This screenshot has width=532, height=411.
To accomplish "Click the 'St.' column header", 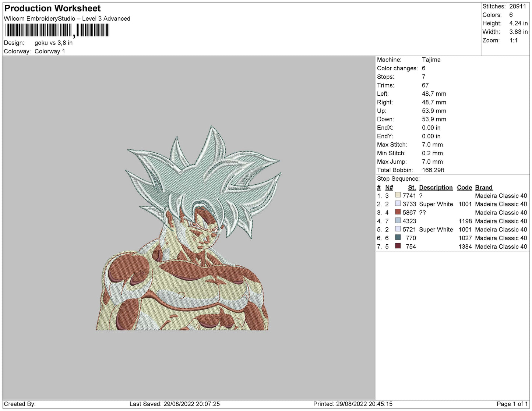I will click(x=412, y=187).
